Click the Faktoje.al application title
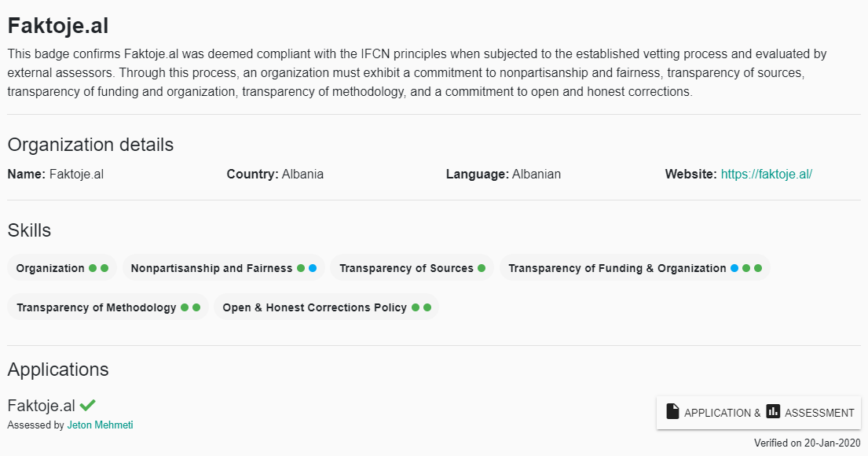Screen dimensions: 868x456 pyautogui.click(x=41, y=406)
